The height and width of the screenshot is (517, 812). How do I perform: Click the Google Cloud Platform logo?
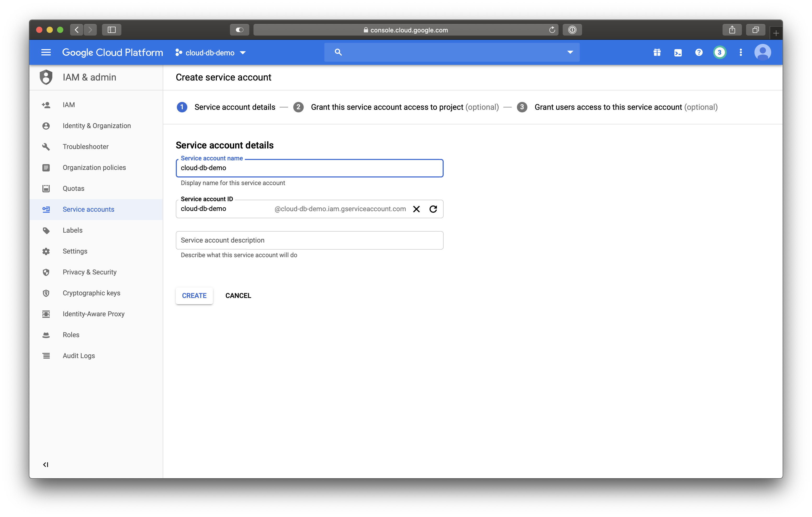[x=112, y=53]
